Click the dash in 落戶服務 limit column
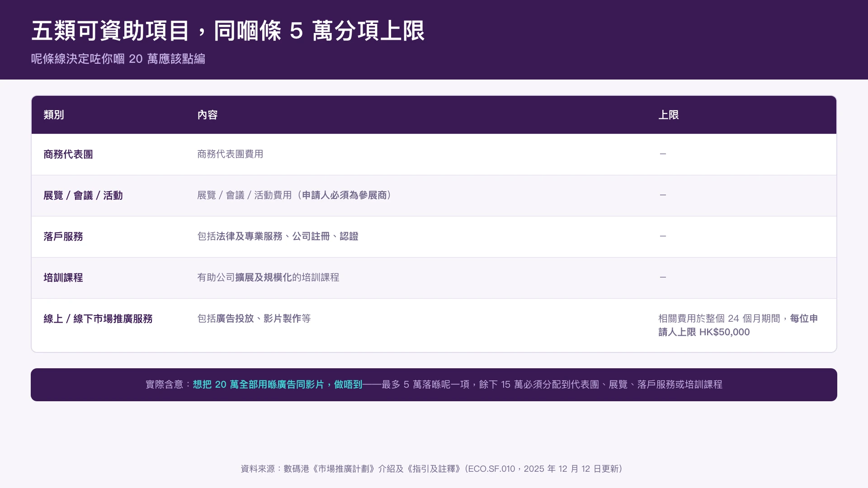The image size is (868, 488). tap(663, 236)
